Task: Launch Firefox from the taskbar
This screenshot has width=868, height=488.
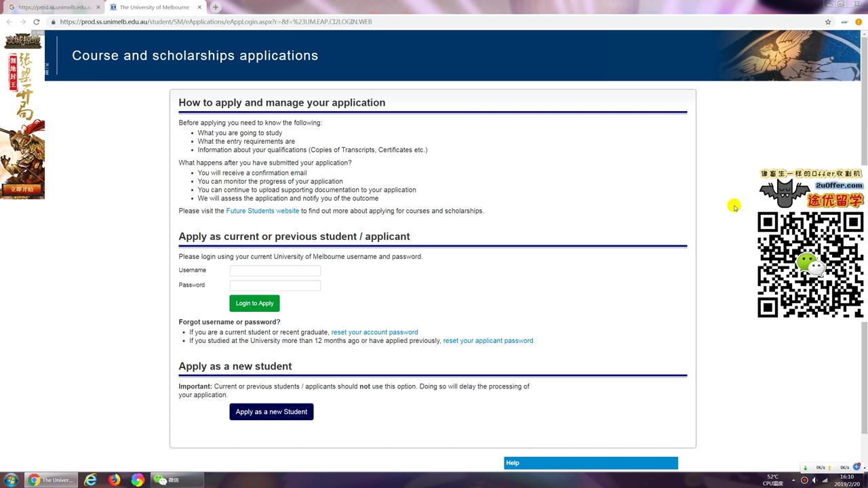Action: 114,480
